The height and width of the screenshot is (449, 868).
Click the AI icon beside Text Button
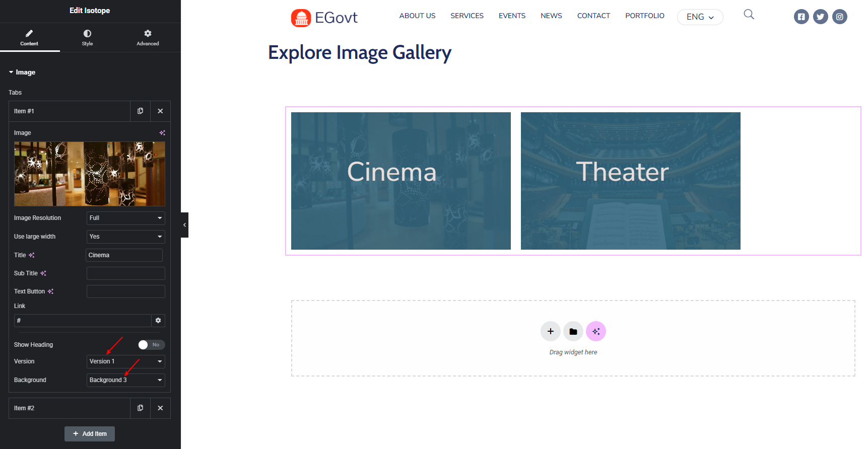[x=50, y=291]
